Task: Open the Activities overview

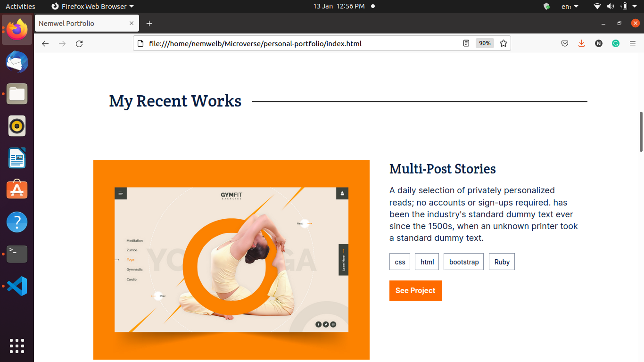Action: point(20,6)
